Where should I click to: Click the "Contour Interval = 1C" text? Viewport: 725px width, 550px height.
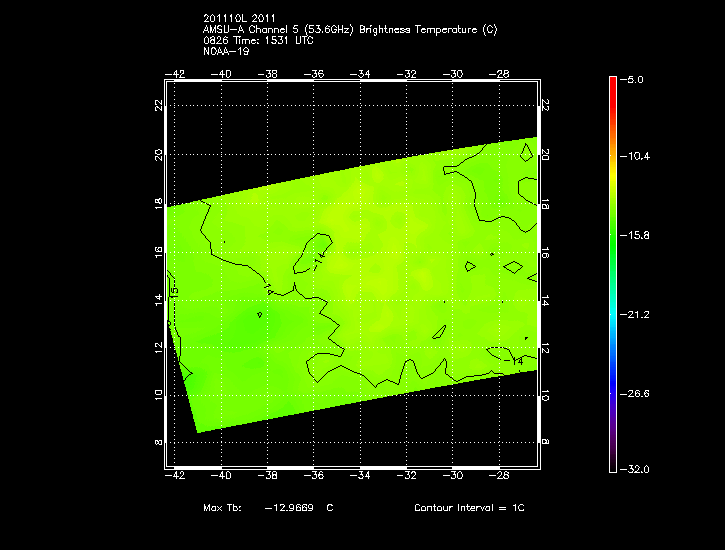click(469, 508)
